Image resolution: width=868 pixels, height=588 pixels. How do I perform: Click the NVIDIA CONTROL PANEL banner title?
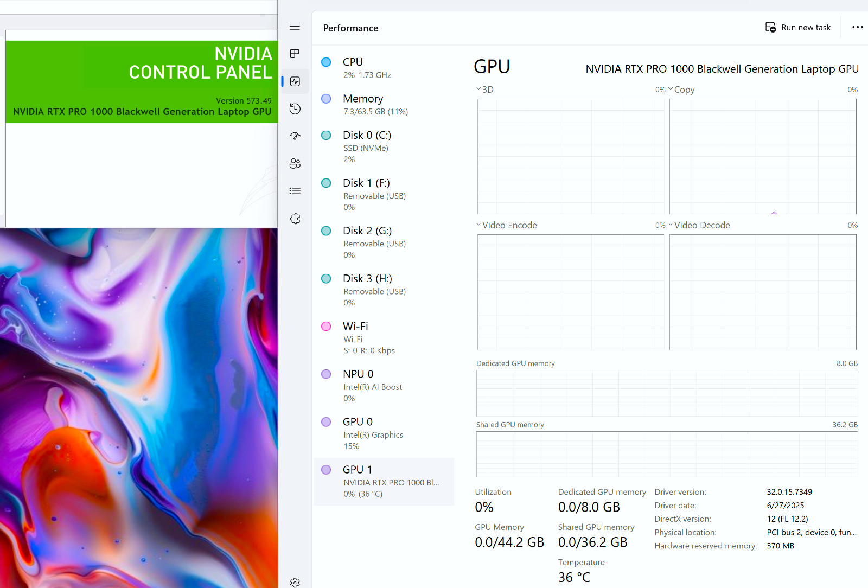(200, 63)
